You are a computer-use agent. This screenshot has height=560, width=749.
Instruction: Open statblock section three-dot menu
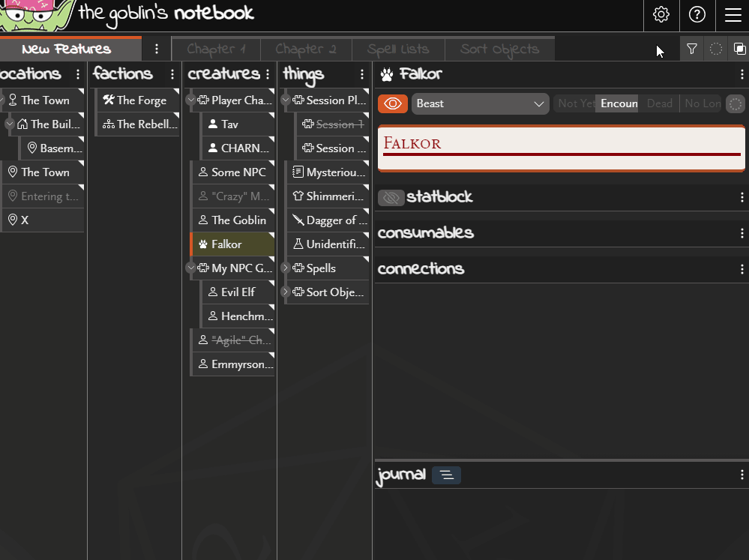pos(742,197)
